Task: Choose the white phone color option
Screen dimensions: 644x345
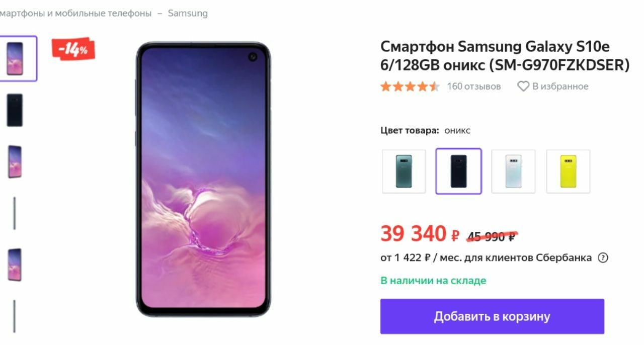Action: tap(513, 171)
